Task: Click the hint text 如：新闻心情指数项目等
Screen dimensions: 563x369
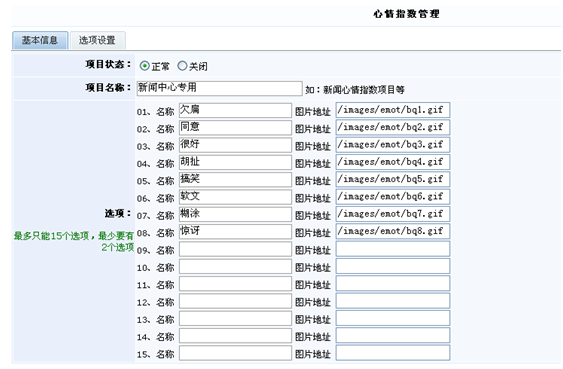Action: [355, 90]
